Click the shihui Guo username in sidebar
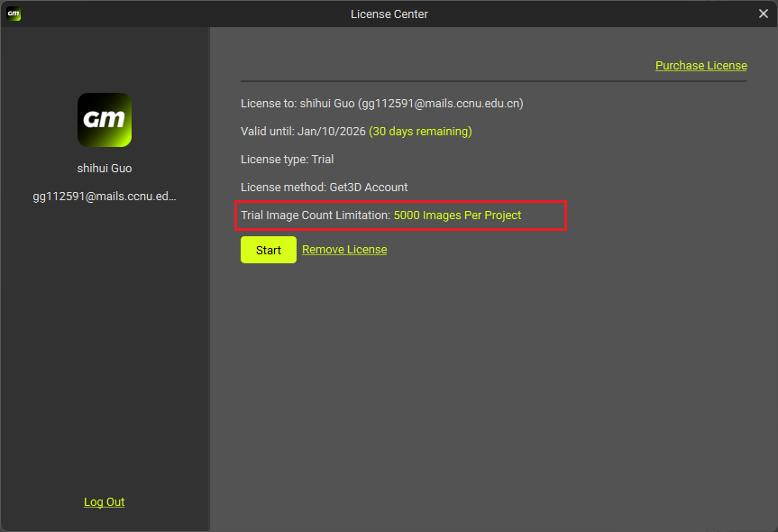 click(105, 169)
